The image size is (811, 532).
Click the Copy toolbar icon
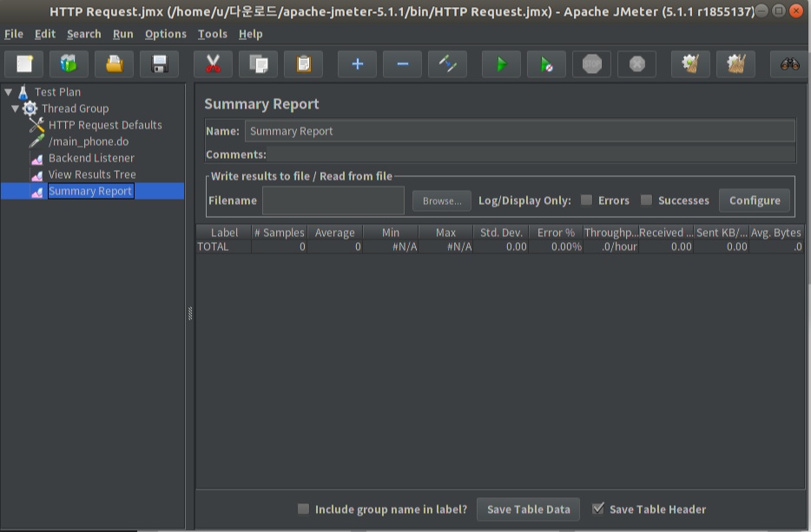click(x=258, y=64)
